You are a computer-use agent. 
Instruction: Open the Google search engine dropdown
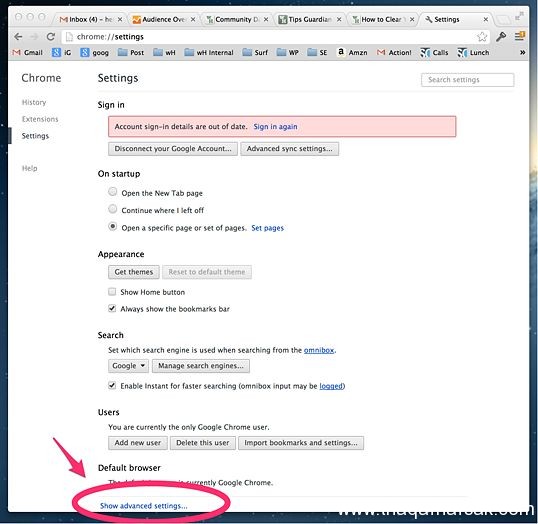pyautogui.click(x=128, y=366)
